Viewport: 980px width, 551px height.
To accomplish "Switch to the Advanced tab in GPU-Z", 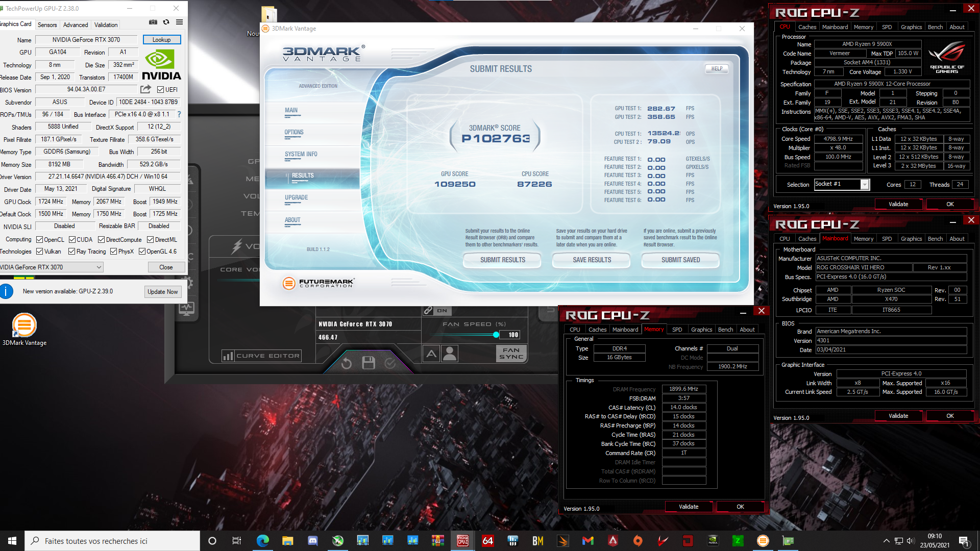I will click(76, 25).
